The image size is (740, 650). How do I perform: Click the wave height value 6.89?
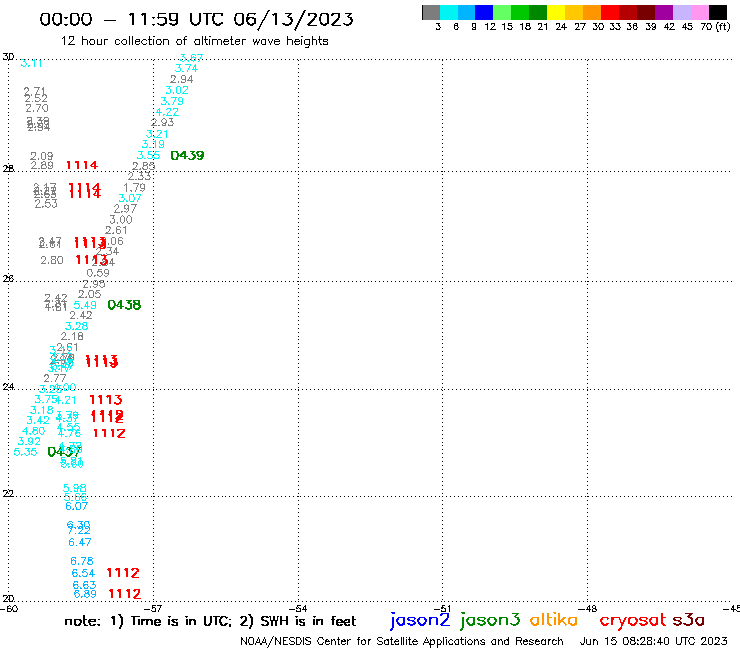(x=85, y=594)
